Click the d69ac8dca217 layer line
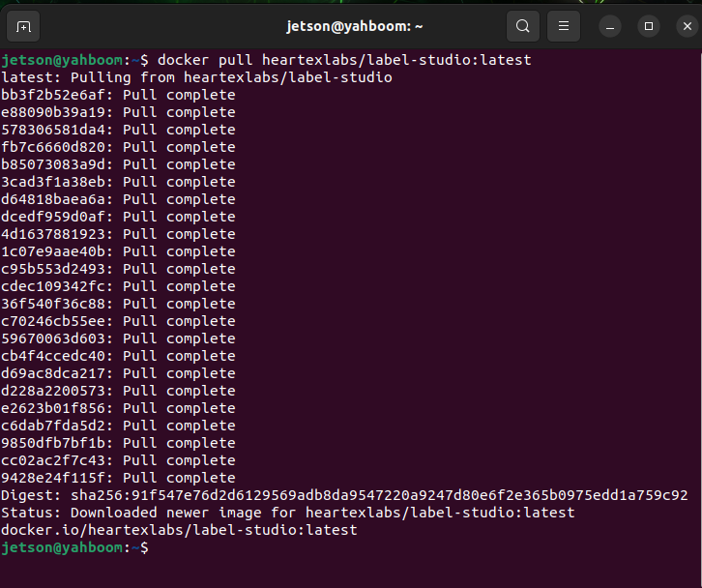702x588 pixels. pyautogui.click(x=118, y=373)
